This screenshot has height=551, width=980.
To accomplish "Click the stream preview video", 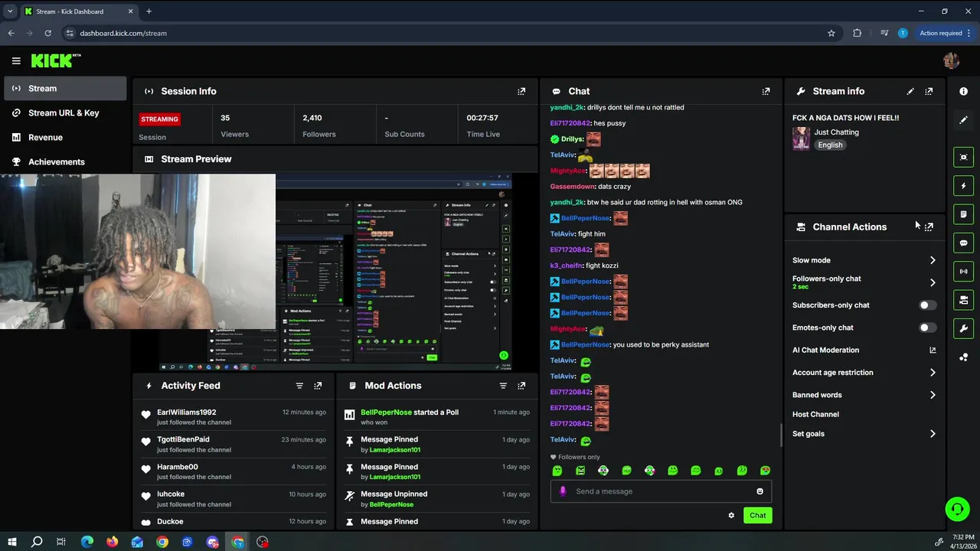I will (335, 272).
